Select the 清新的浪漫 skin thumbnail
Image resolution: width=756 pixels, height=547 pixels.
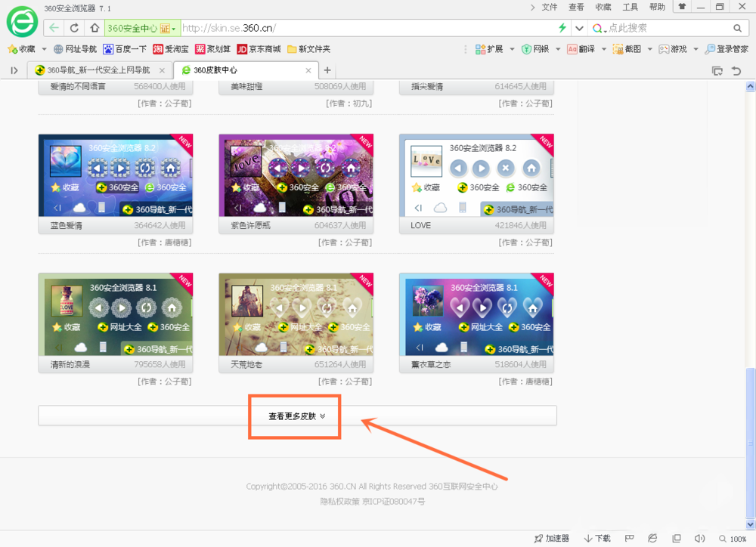(115, 314)
